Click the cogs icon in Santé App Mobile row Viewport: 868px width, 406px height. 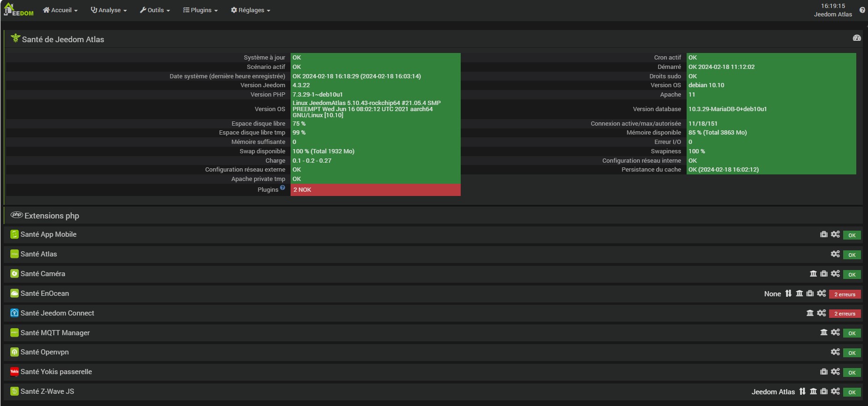[835, 234]
